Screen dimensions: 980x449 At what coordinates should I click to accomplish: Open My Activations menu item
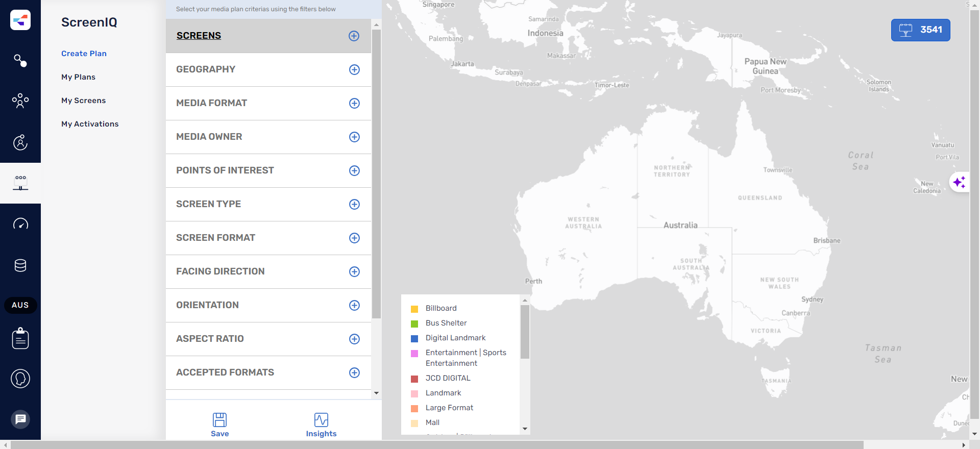pos(90,124)
